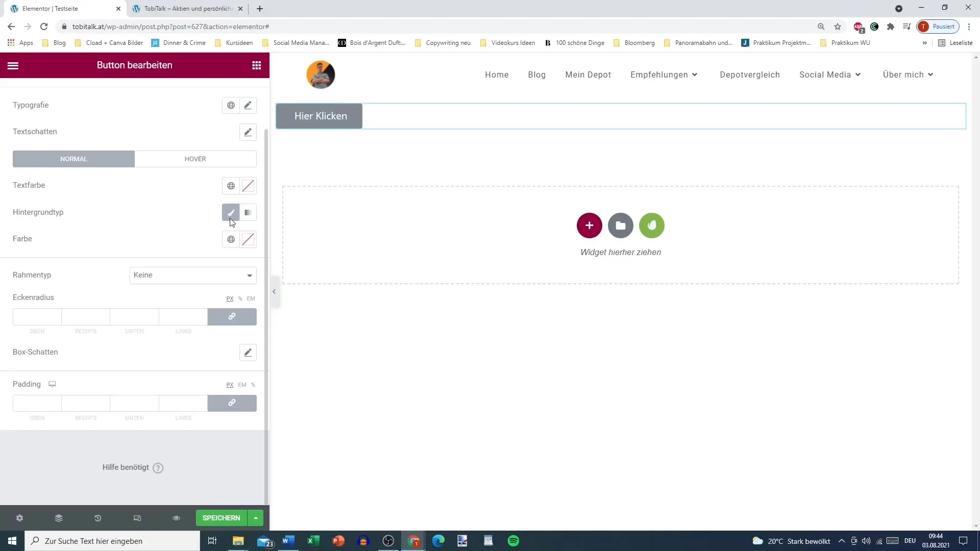Click the TobiTalk site logo avatar
The image size is (980, 551).
click(x=321, y=74)
